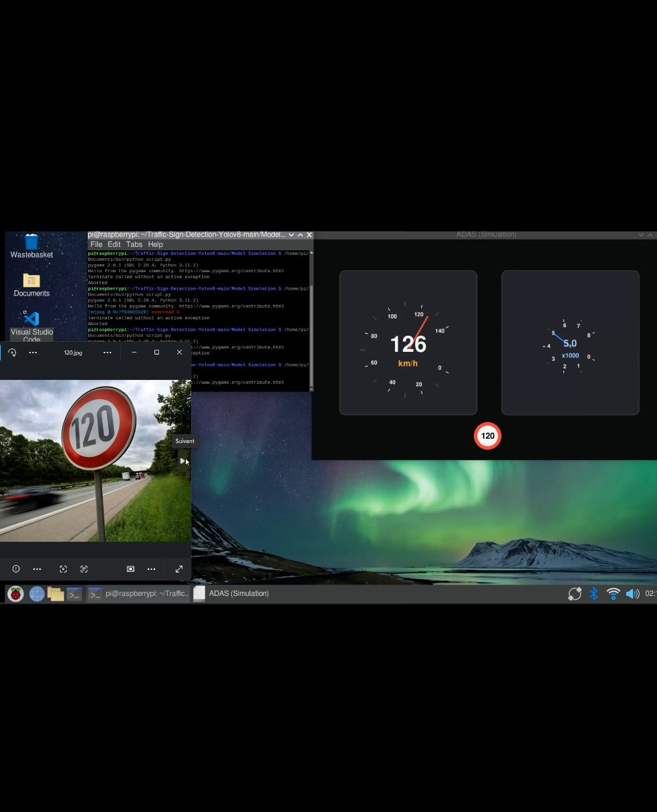Launch terminal from taskbar launcher

[x=74, y=594]
